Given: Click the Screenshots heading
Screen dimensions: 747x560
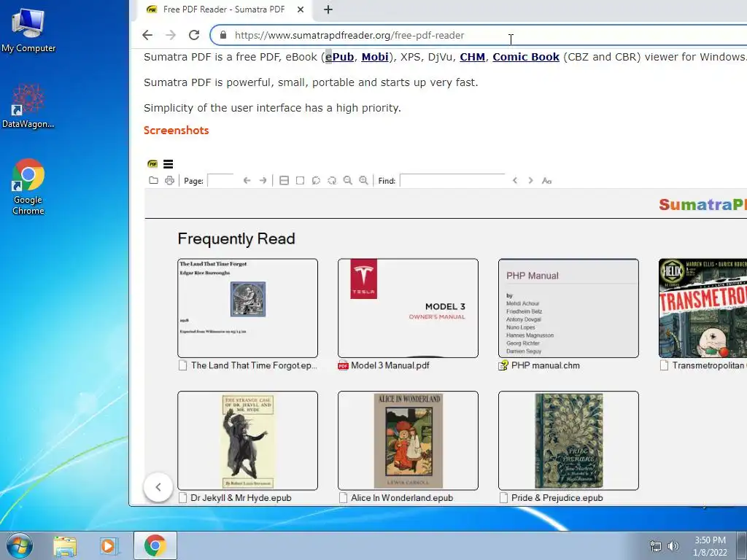Looking at the screenshot, I should (x=177, y=130).
